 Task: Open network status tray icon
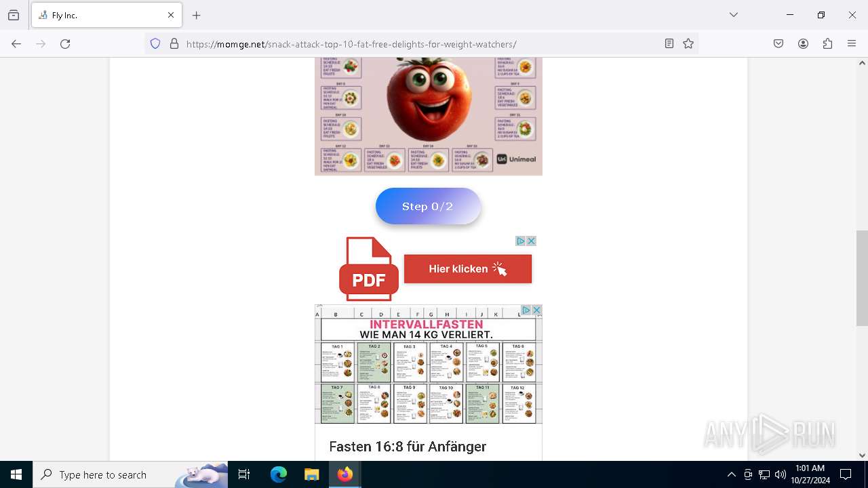764,474
